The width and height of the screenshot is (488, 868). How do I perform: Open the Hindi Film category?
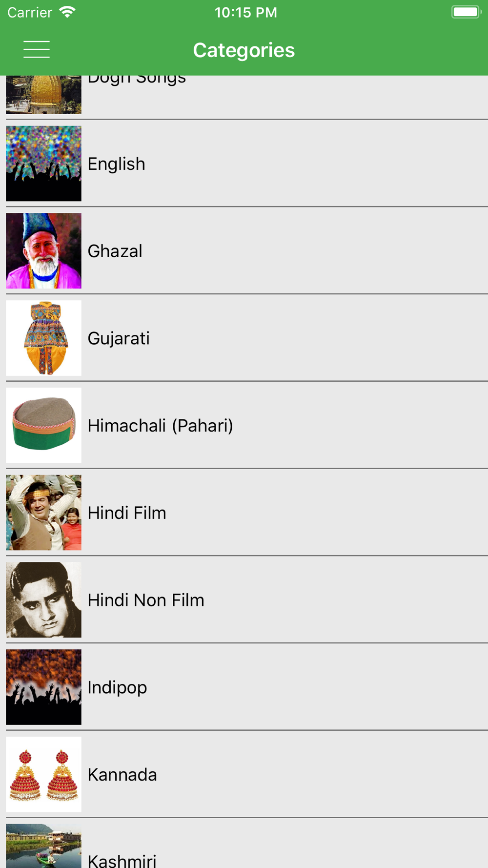pyautogui.click(x=127, y=513)
